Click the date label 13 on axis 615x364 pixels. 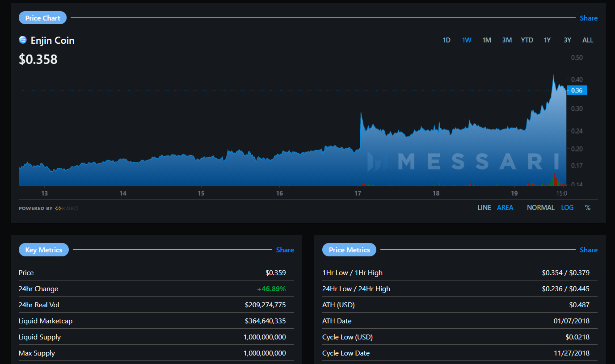[x=44, y=193]
